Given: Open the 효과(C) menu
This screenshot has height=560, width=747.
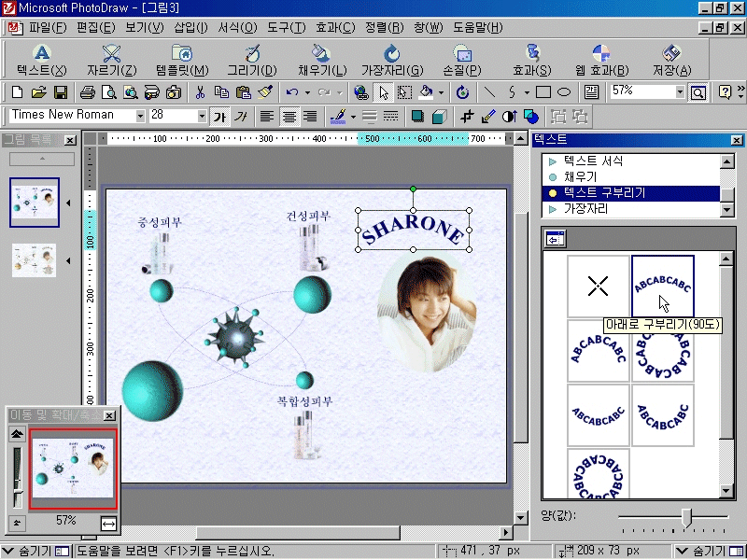Looking at the screenshot, I should [x=335, y=28].
